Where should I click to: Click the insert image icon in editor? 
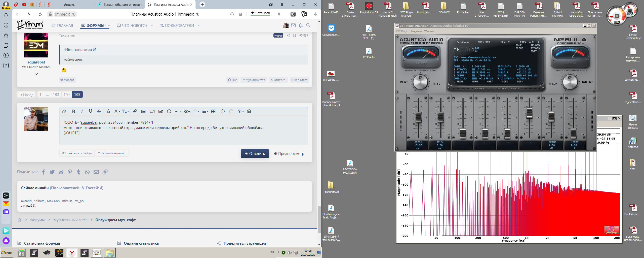(x=143, y=111)
